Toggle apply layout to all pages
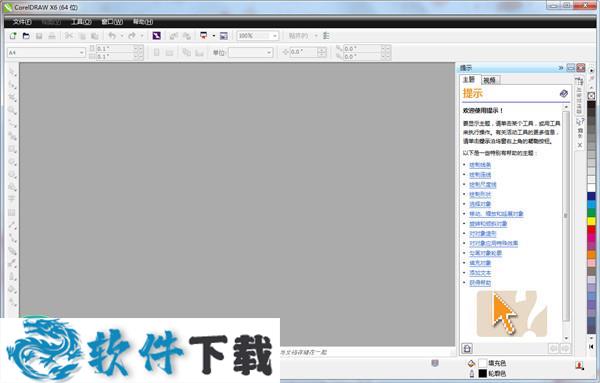Viewport: 600px width, 383px height. pyautogui.click(x=186, y=52)
